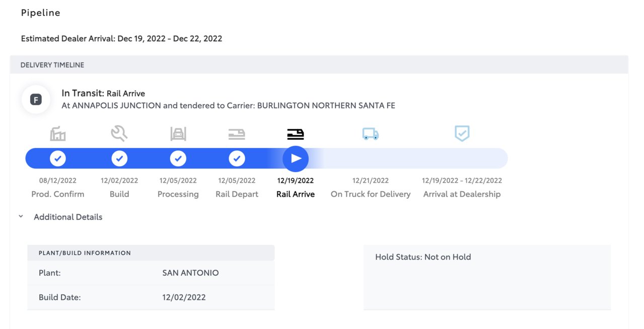Screen dimensions: 644x329
Task: Click the current Rail Arrive play marker
Action: [x=296, y=158]
